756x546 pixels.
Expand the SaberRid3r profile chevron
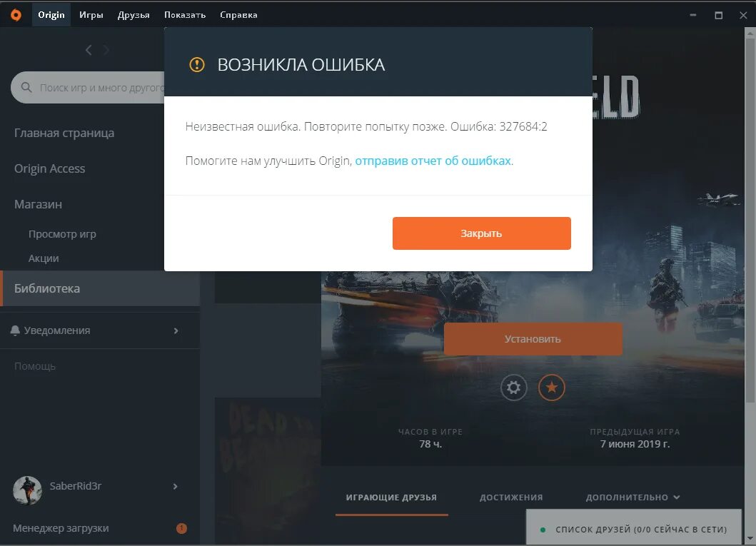click(176, 486)
